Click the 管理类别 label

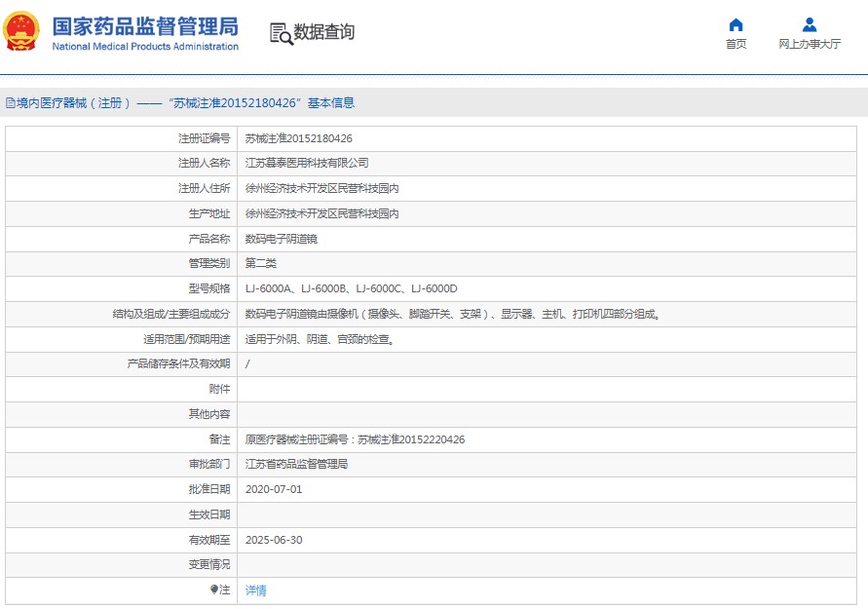(x=208, y=263)
